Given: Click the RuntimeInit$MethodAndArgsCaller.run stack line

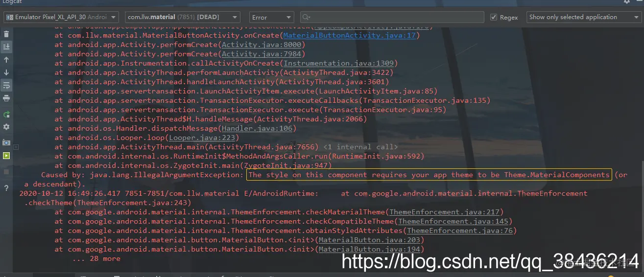Looking at the screenshot, I should tap(239, 156).
